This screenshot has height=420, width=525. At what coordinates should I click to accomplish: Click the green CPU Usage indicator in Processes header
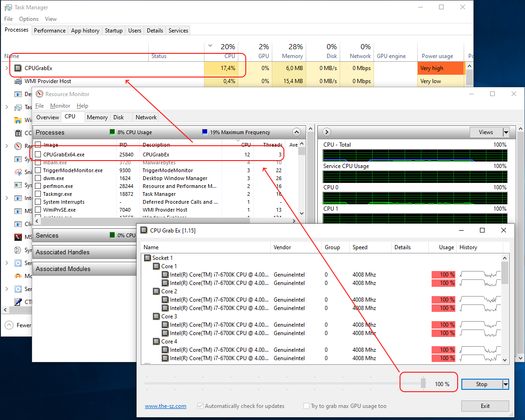tap(112, 132)
